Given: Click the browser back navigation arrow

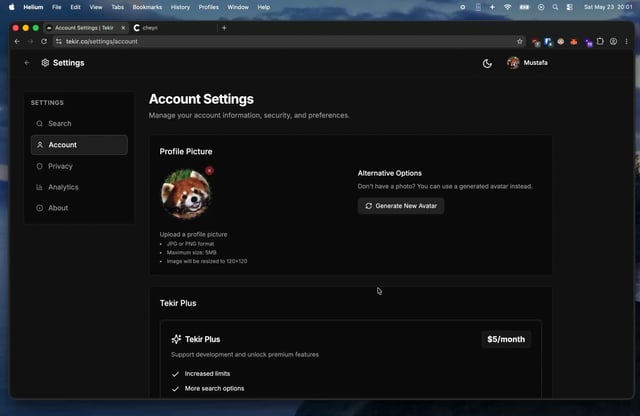Looking at the screenshot, I should 17,42.
